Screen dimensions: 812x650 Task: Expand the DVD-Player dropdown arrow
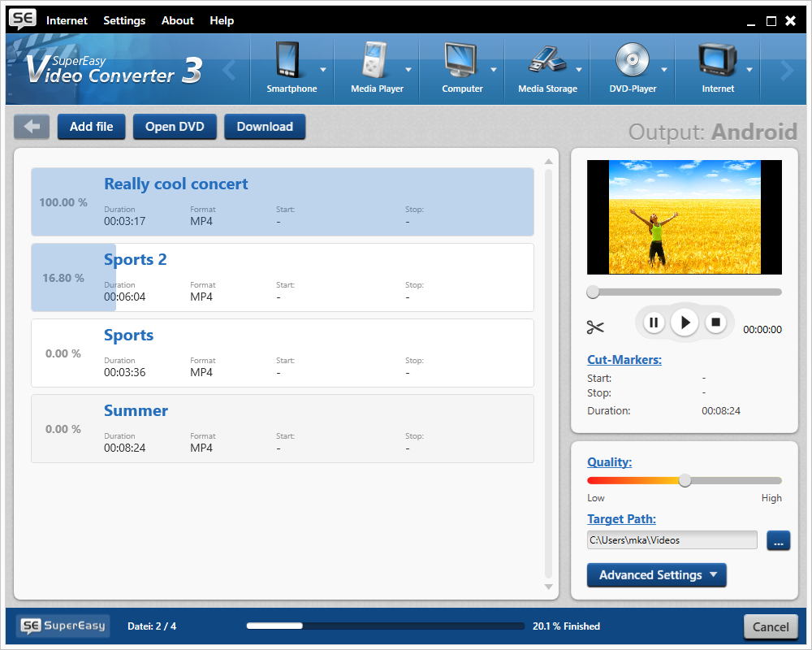tap(664, 70)
